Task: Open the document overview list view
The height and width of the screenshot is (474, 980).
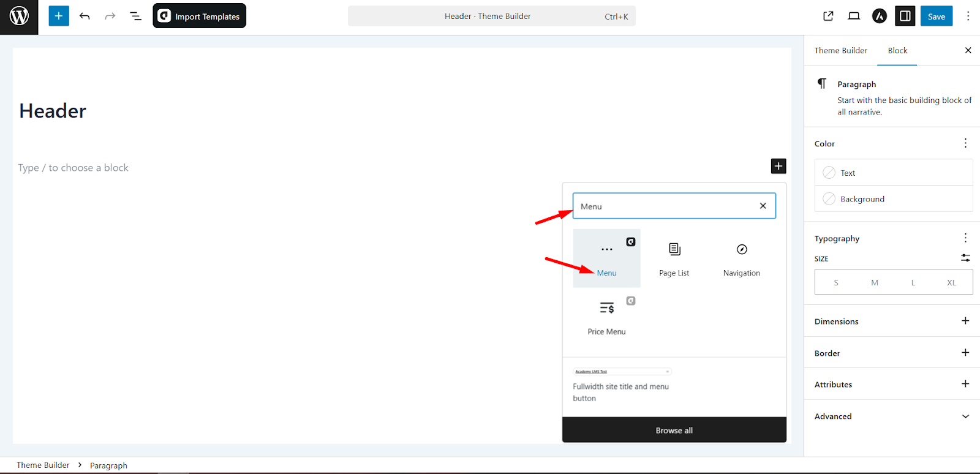Action: pos(135,17)
